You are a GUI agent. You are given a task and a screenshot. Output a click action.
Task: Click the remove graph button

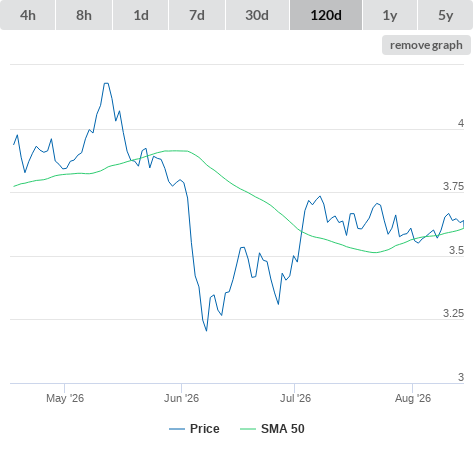pyautogui.click(x=426, y=45)
